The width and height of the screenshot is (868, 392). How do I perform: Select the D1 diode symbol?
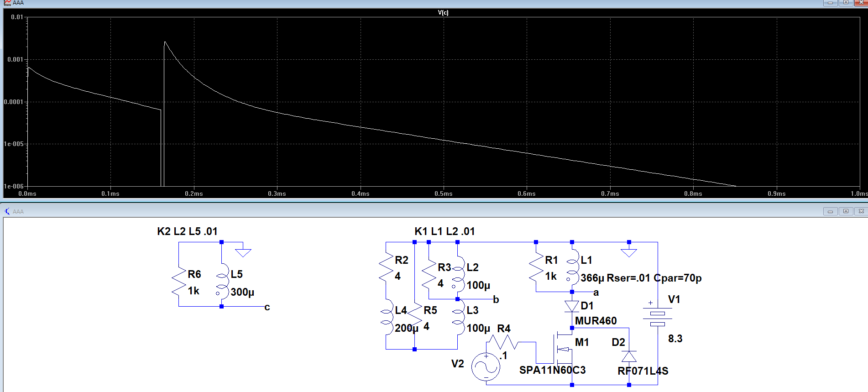(x=572, y=306)
